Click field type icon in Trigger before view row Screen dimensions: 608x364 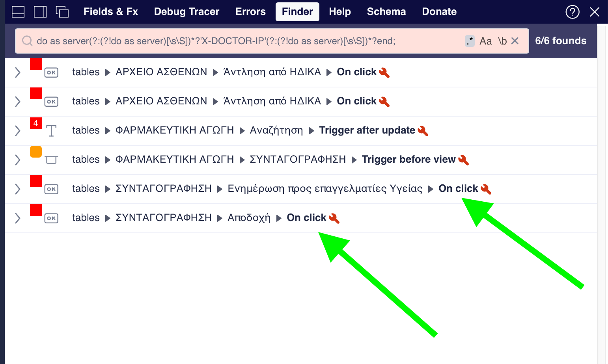click(51, 160)
